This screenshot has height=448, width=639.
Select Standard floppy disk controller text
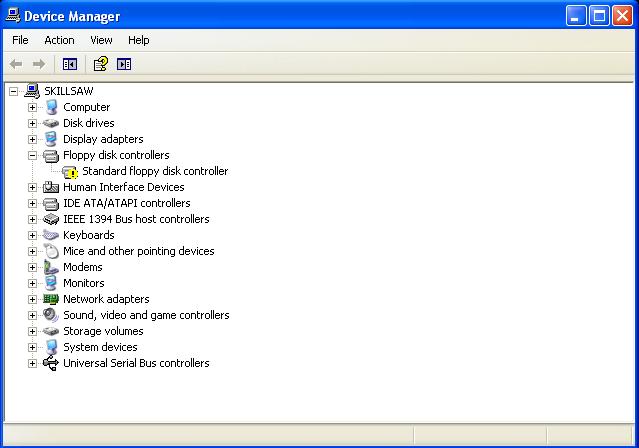[155, 171]
